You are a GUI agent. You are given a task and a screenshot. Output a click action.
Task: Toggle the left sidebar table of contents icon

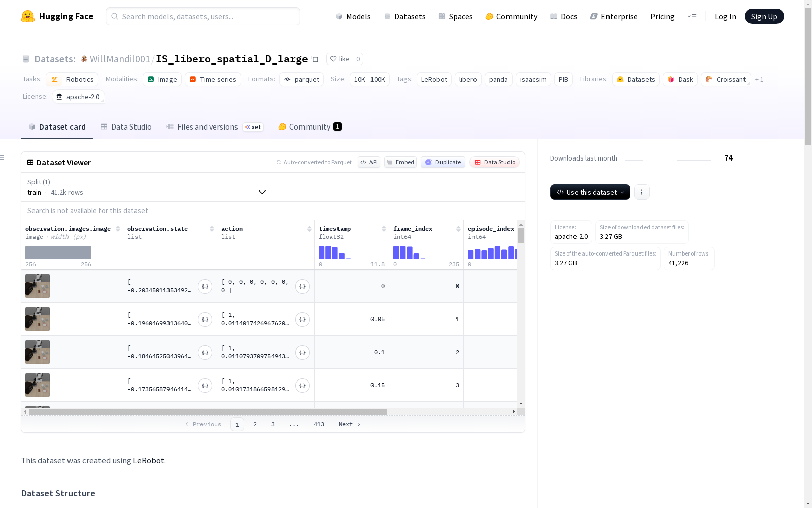click(3, 157)
